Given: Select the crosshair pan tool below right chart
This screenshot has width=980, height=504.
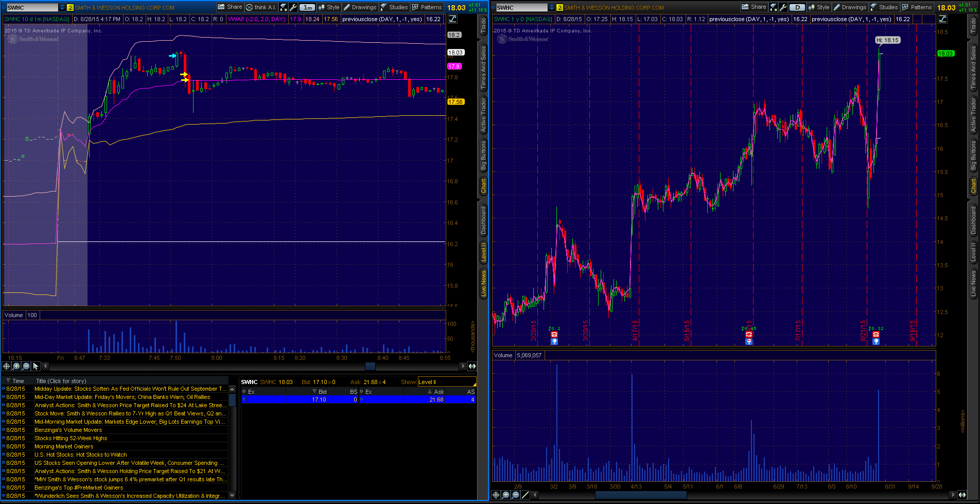Looking at the screenshot, I should pos(496,495).
